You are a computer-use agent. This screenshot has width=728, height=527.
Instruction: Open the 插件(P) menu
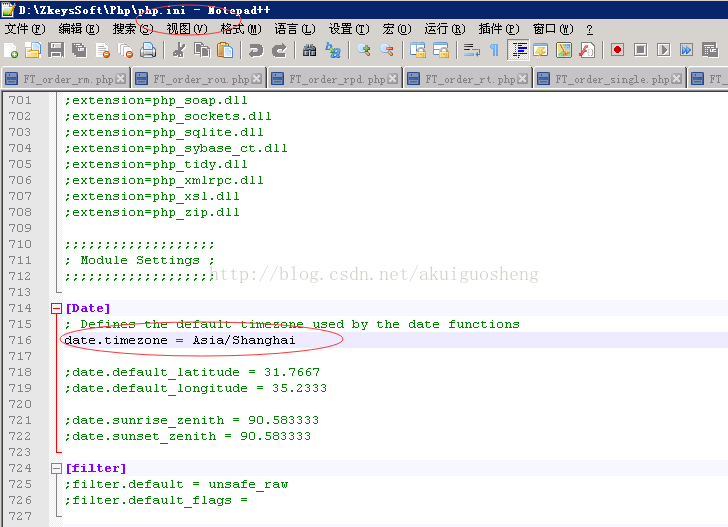tap(499, 29)
